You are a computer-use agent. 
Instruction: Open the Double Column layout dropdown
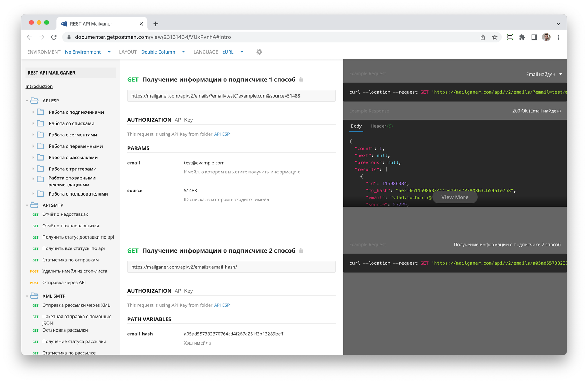pos(163,52)
